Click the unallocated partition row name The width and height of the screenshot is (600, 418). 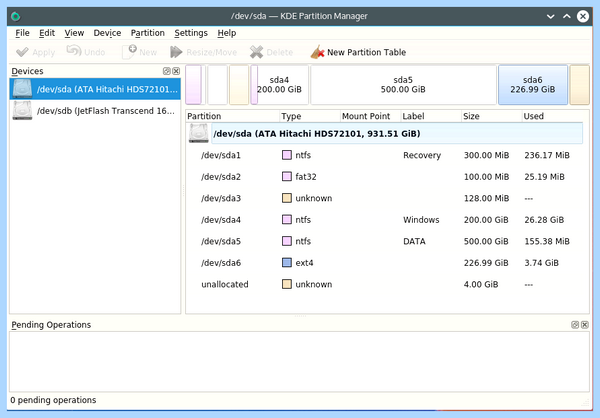(x=225, y=284)
